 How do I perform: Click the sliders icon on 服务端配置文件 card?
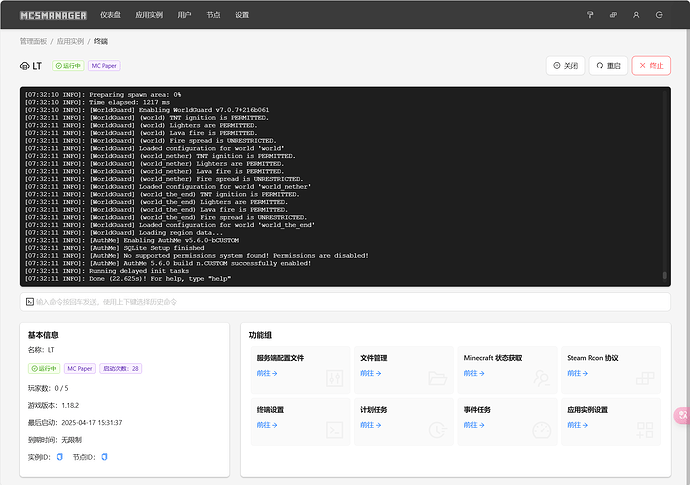(334, 378)
